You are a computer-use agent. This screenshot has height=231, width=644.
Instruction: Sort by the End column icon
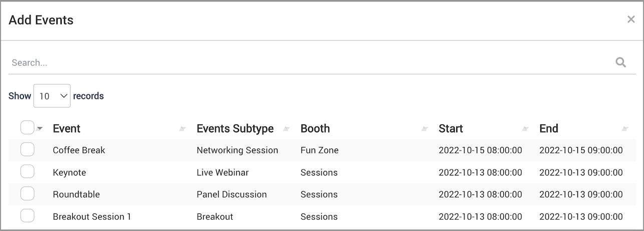(x=625, y=129)
